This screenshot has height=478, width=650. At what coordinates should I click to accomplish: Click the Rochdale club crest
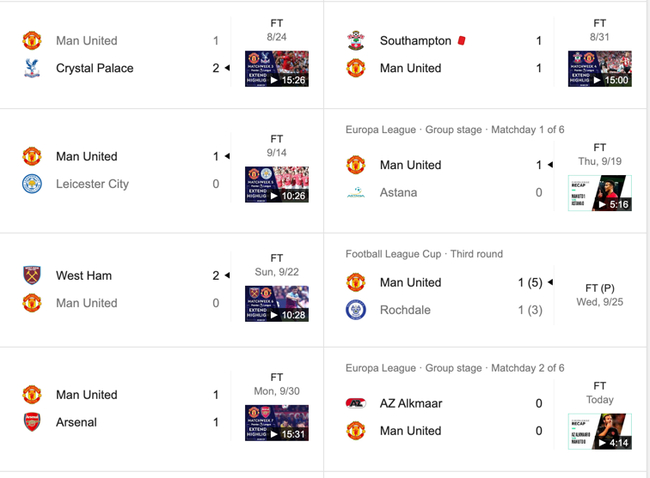355,310
